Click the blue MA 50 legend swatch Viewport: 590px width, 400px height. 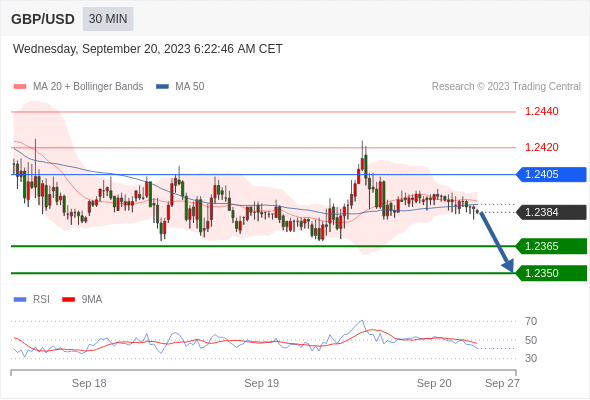point(162,87)
